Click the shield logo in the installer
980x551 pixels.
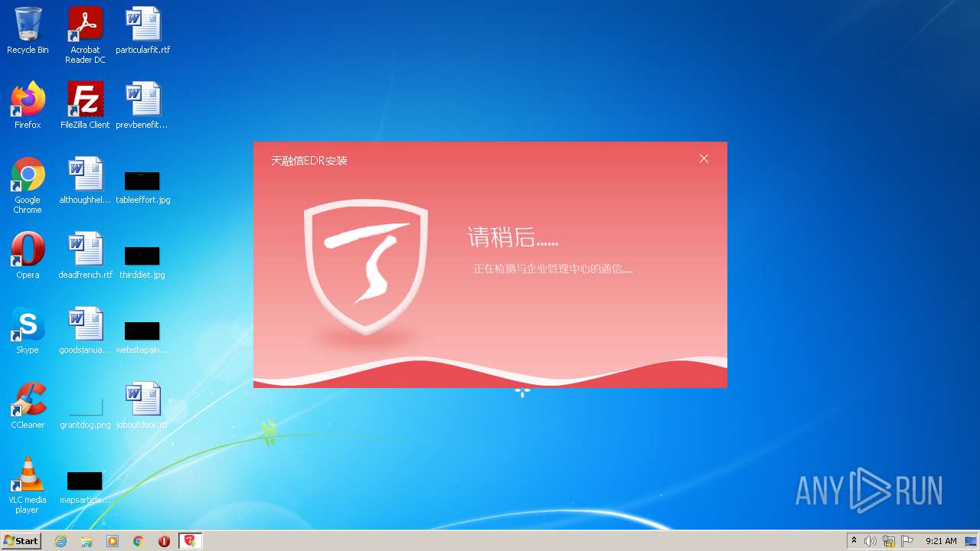coord(366,266)
